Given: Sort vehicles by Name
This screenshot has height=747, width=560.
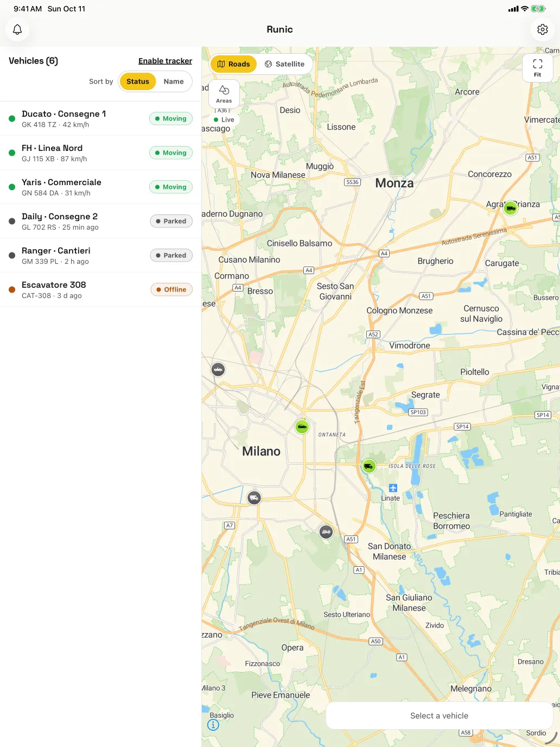Looking at the screenshot, I should [x=174, y=81].
